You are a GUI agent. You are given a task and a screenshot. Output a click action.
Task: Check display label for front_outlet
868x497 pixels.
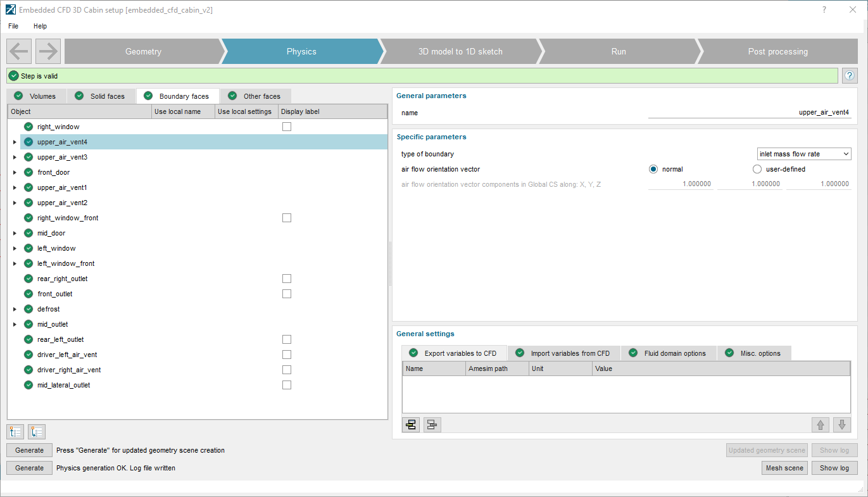pos(287,294)
